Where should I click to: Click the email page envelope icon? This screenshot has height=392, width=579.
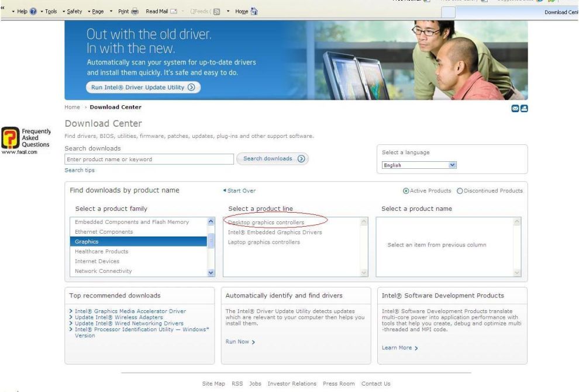[515, 108]
